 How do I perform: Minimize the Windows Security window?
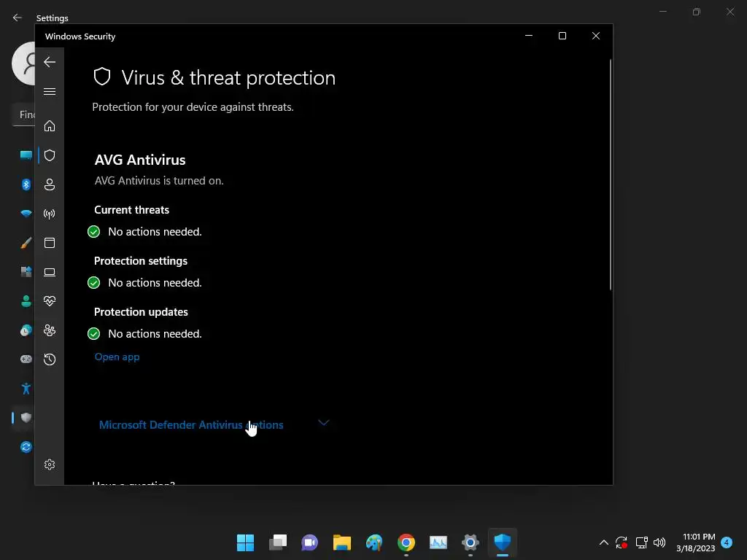tap(529, 36)
